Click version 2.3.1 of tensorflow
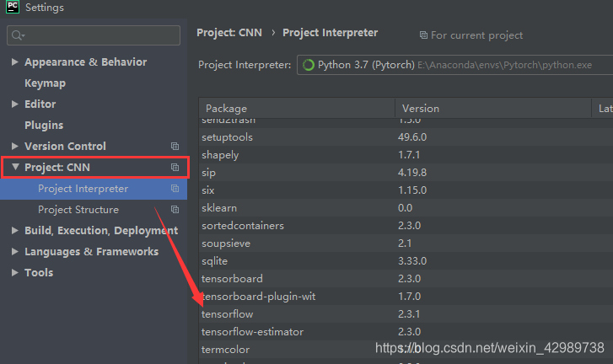The height and width of the screenshot is (364, 613). 409,314
